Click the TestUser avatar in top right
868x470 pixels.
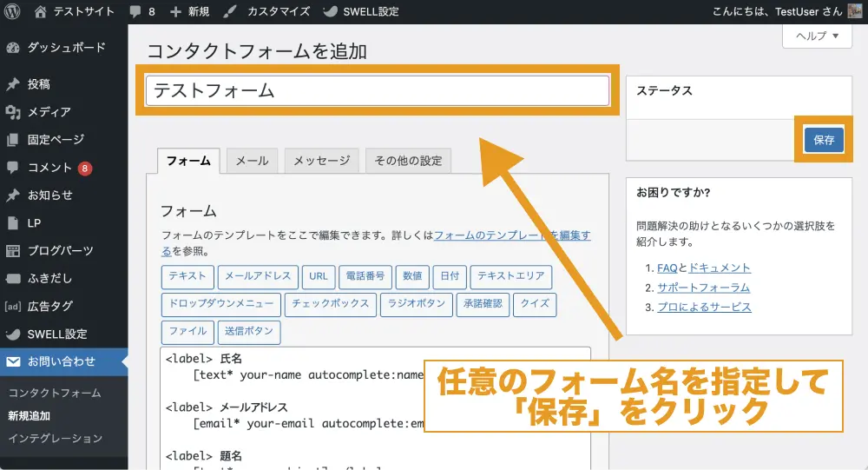[x=854, y=12]
